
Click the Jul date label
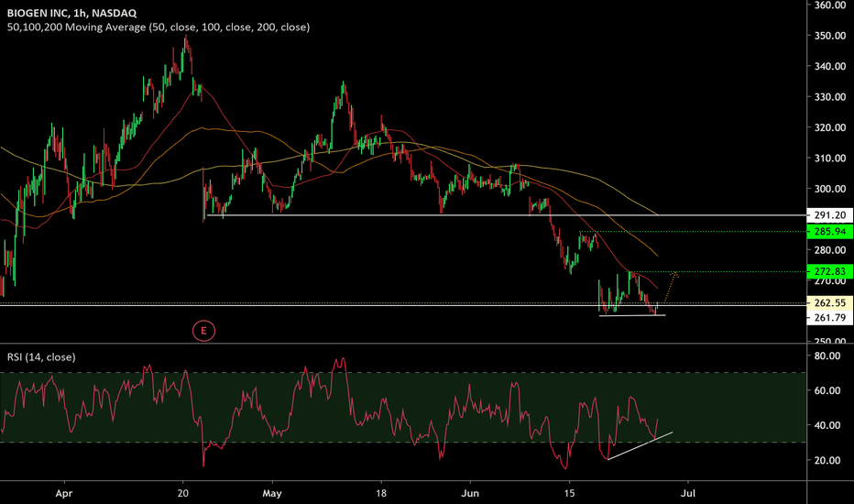click(x=688, y=494)
